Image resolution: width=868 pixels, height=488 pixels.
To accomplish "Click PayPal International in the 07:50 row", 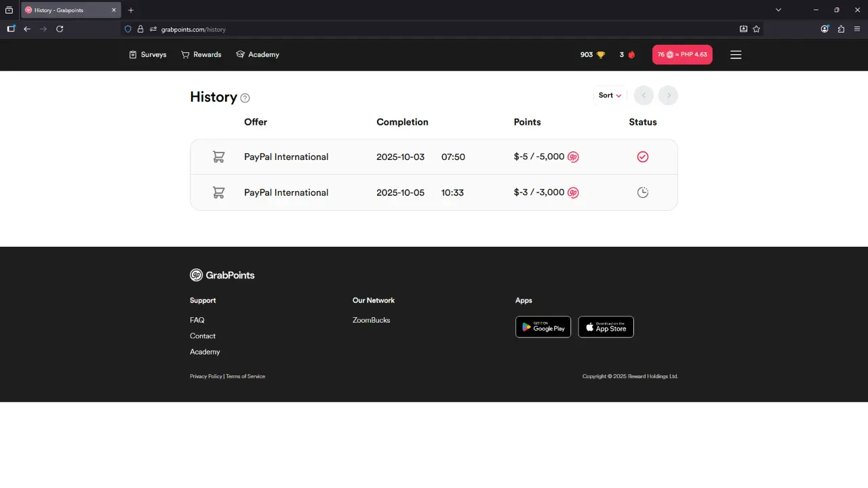I will point(286,157).
